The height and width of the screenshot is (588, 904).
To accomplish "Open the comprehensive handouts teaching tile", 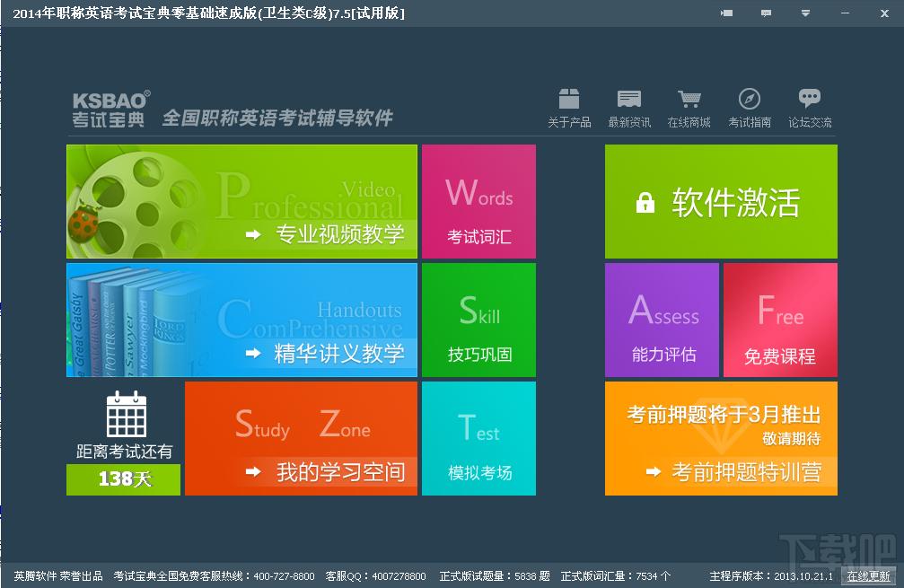I will 241,320.
